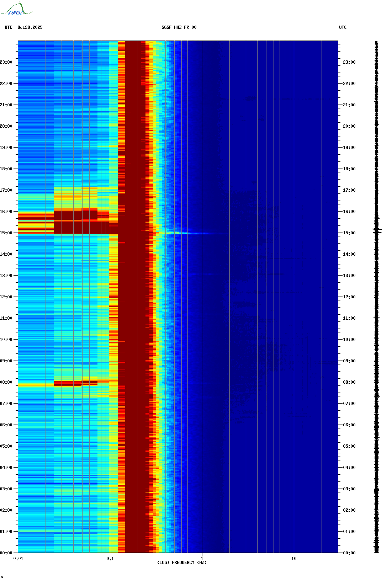The image size is (392, 581).
Task: Click the 0.1 frequency axis label
Action: tap(110, 559)
